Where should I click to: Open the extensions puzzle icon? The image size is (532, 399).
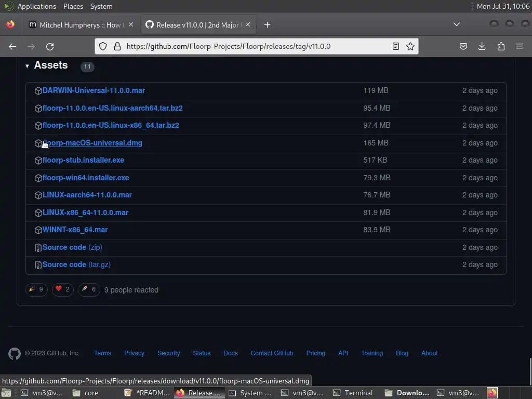501,46
